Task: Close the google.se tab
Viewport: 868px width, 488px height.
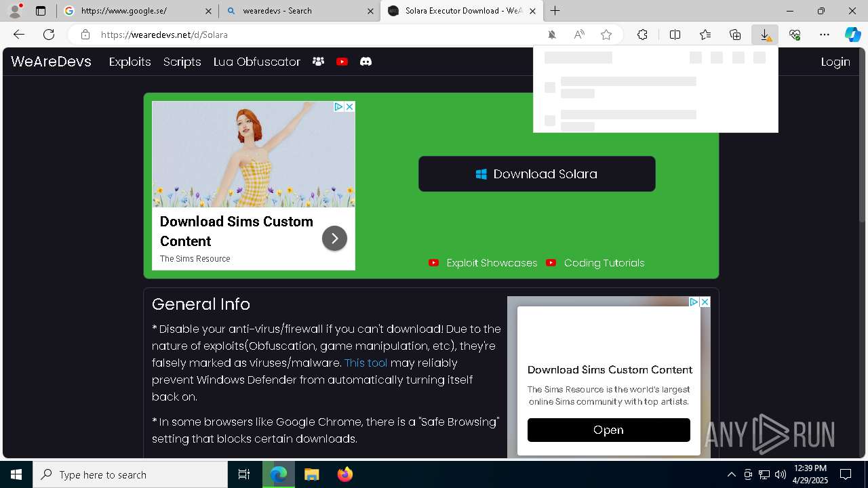Action: [x=208, y=11]
